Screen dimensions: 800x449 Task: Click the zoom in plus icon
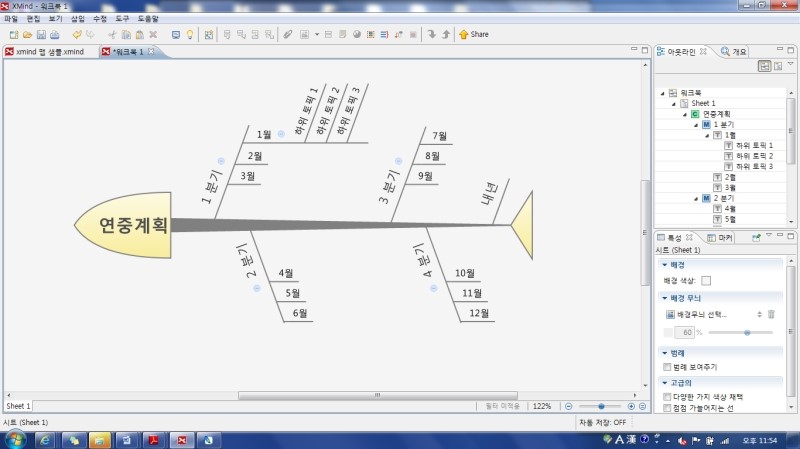tap(630, 406)
